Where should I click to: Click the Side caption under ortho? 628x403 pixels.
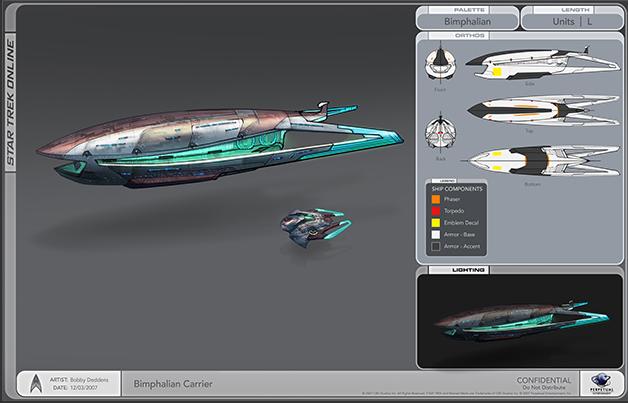(x=530, y=84)
